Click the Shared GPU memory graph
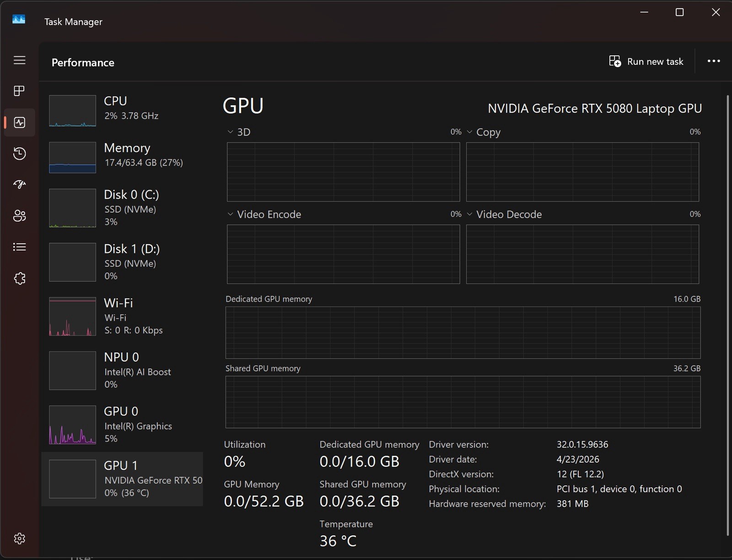The image size is (732, 560). pos(463,402)
